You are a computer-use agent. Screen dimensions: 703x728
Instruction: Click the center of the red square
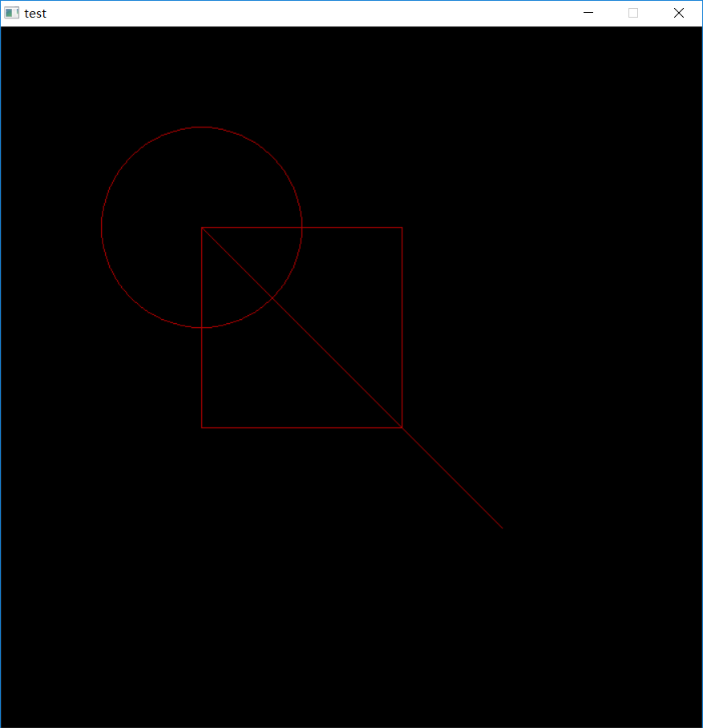click(x=301, y=327)
